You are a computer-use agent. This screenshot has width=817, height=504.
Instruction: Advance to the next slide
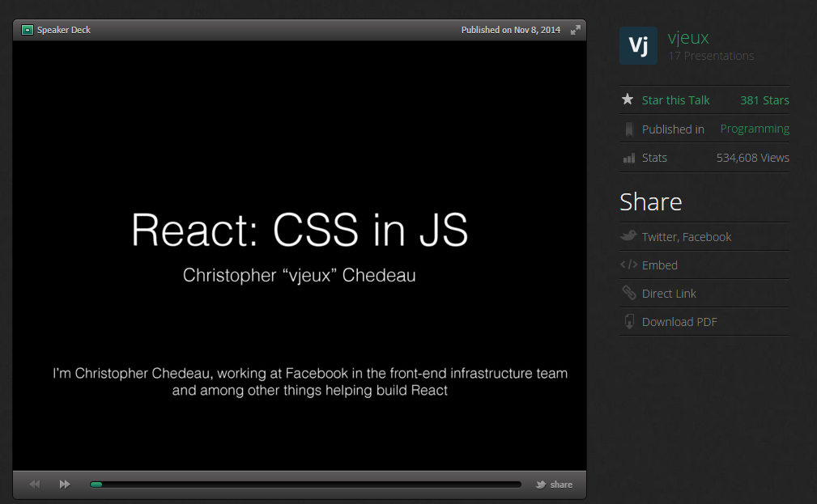[x=65, y=485]
